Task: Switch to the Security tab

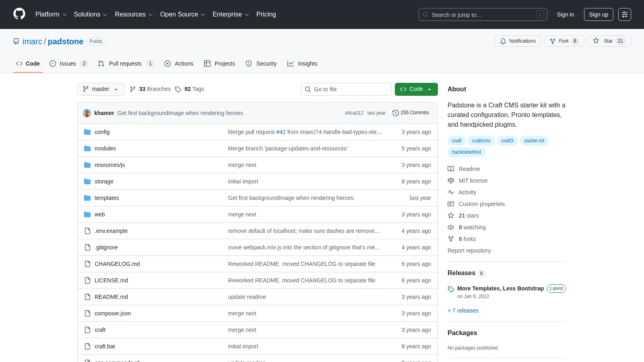Action: point(261,64)
